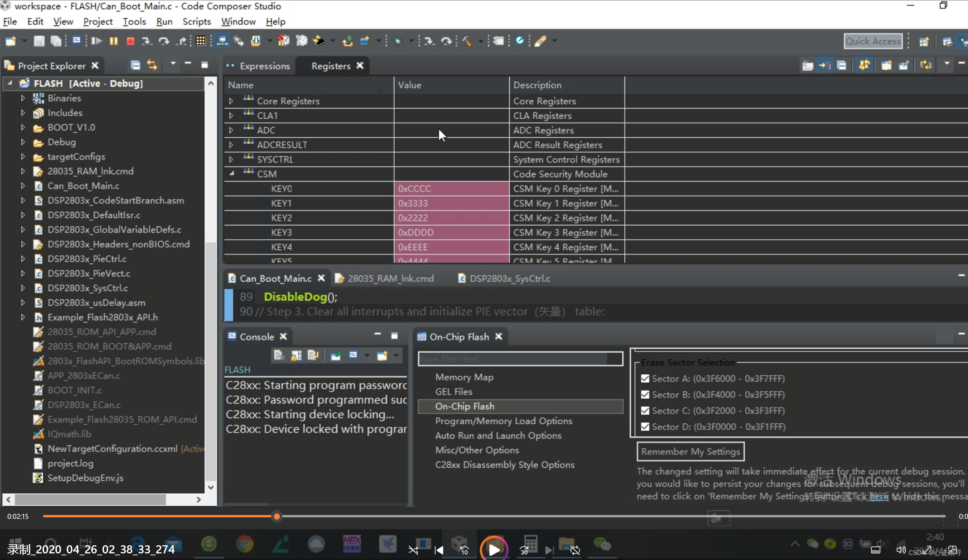Click the Resume debug icon
This screenshot has width=968, height=560.
96,41
